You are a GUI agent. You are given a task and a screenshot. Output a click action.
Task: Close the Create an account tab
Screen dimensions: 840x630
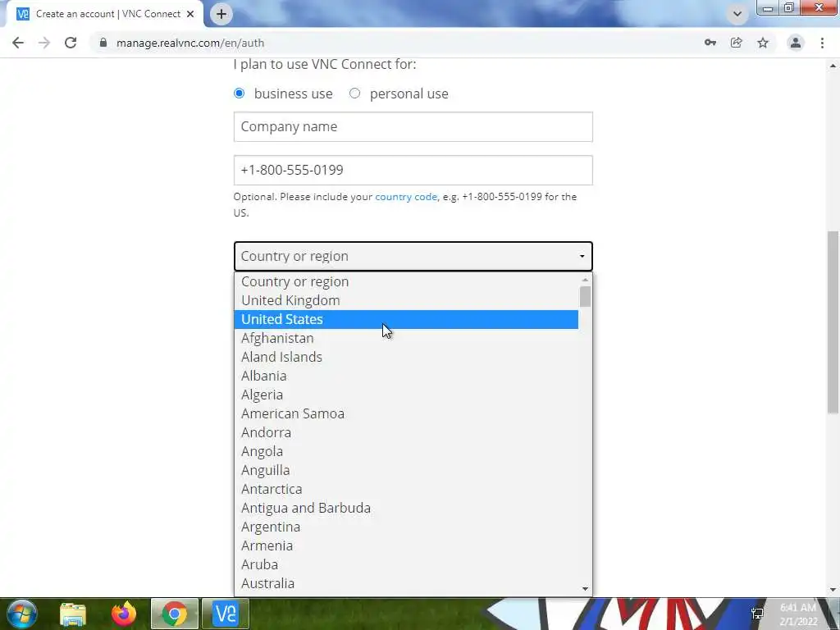coord(190,14)
